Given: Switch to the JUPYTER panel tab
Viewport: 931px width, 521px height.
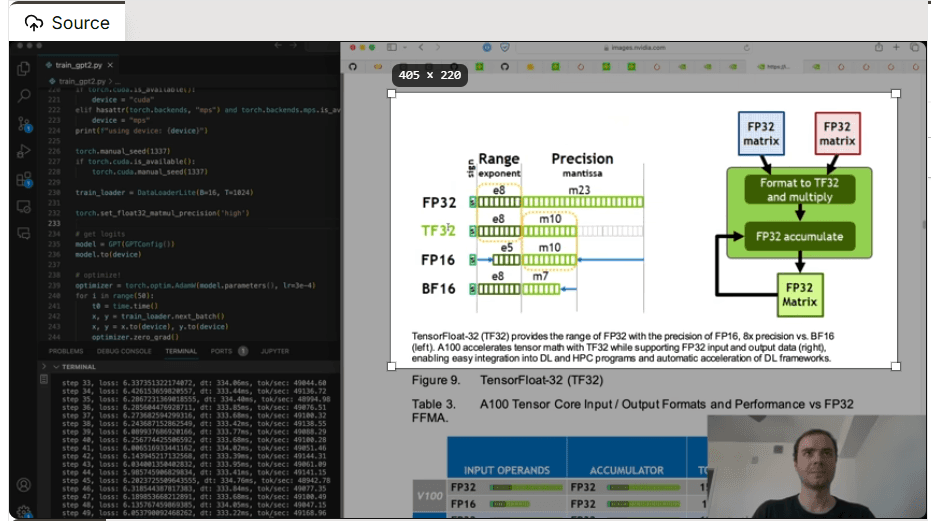Looking at the screenshot, I should click(x=275, y=351).
